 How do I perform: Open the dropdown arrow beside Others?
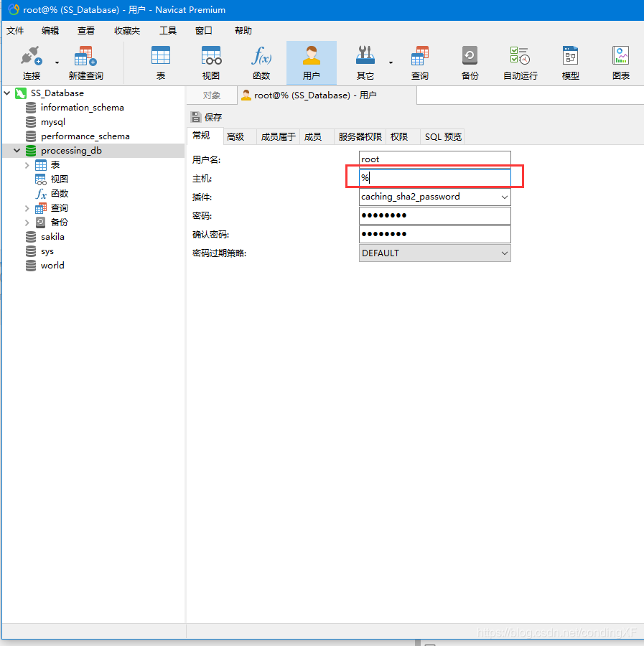[391, 62]
